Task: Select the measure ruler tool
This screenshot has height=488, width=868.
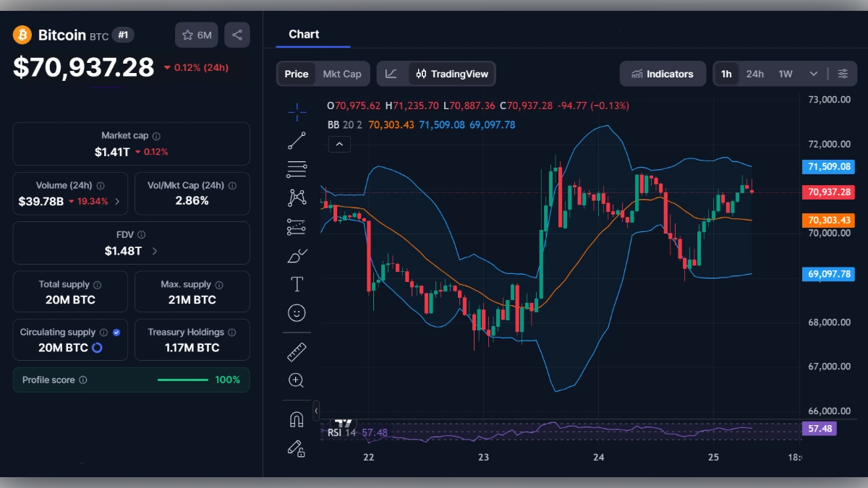Action: pyautogui.click(x=297, y=351)
